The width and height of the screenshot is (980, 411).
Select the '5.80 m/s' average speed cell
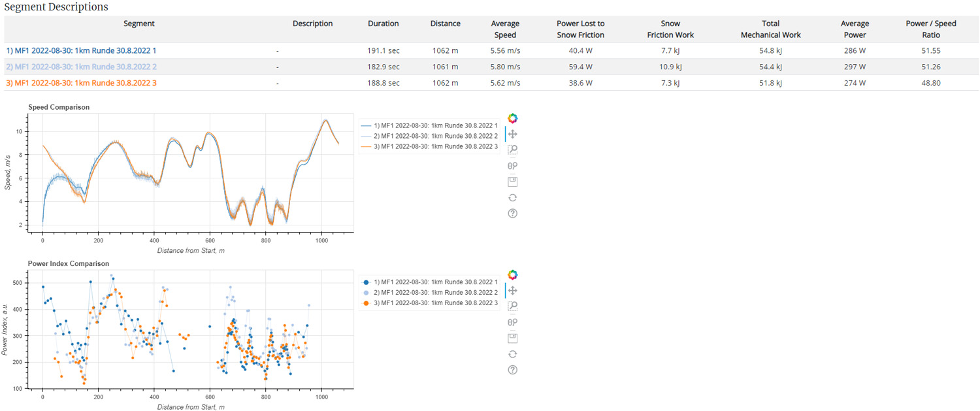tap(505, 67)
